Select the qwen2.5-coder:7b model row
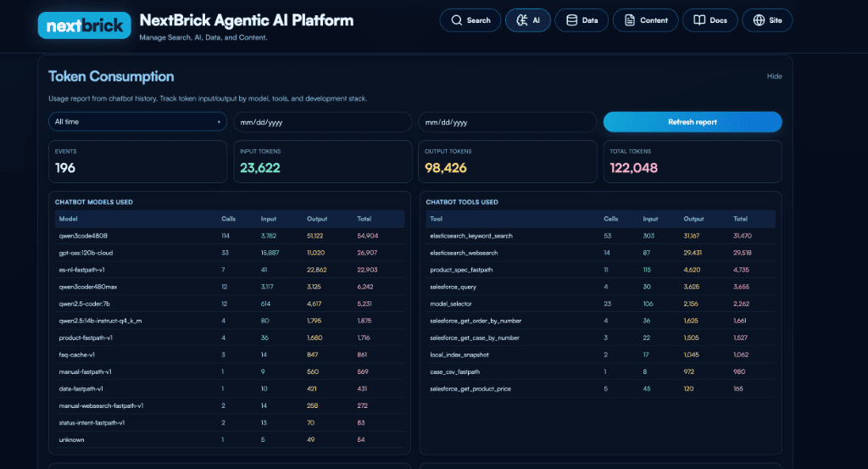This screenshot has height=469, width=868. 229,304
